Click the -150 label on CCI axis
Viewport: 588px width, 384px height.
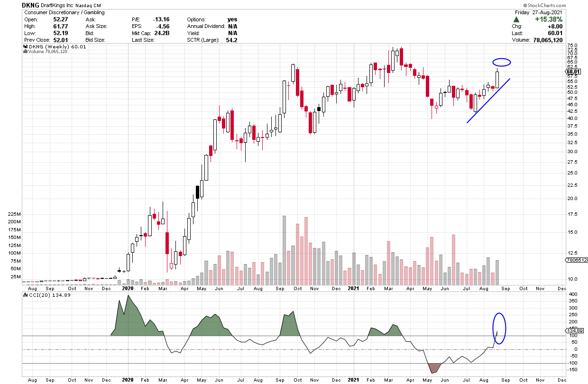pos(572,371)
